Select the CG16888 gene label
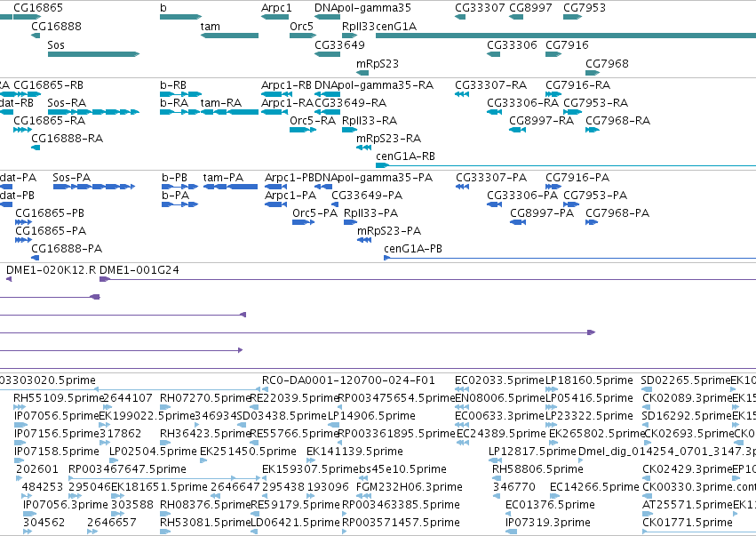This screenshot has width=756, height=536. click(x=56, y=27)
